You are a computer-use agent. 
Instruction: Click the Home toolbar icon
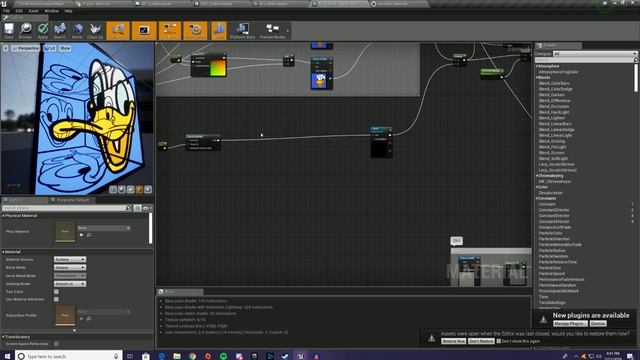pos(77,31)
